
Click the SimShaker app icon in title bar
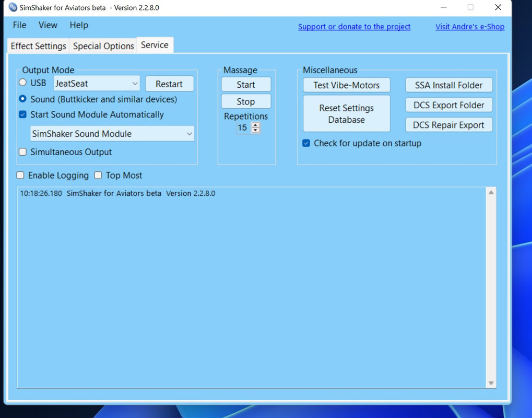coord(13,7)
